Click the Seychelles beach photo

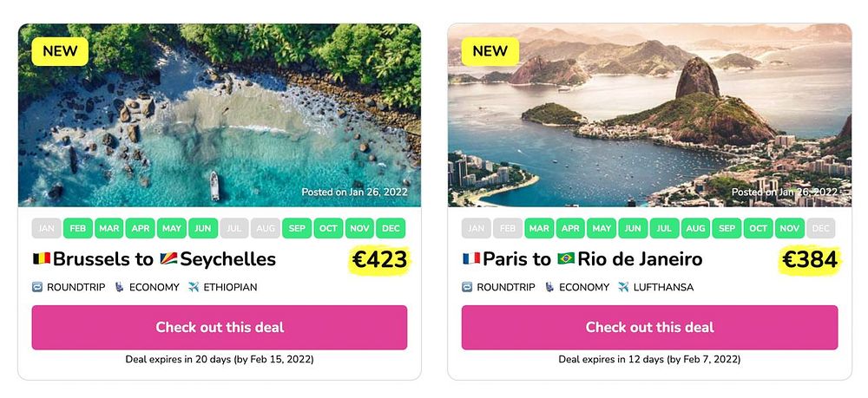[220, 114]
